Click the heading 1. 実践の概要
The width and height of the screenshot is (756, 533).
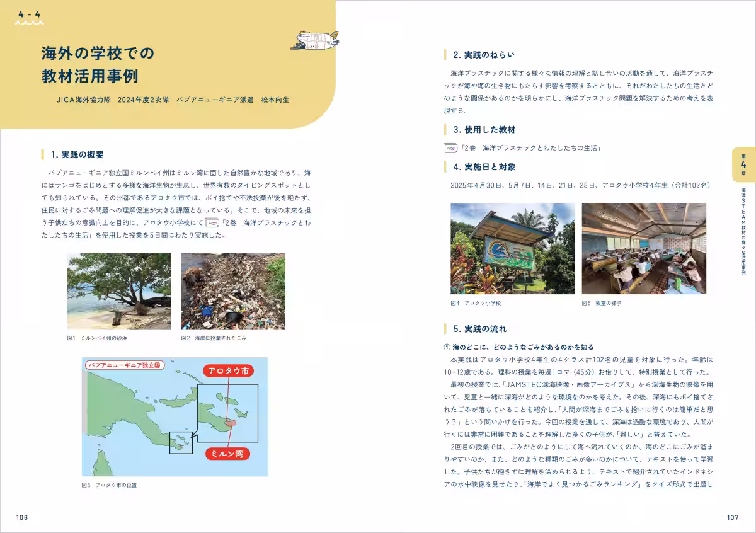[77, 154]
